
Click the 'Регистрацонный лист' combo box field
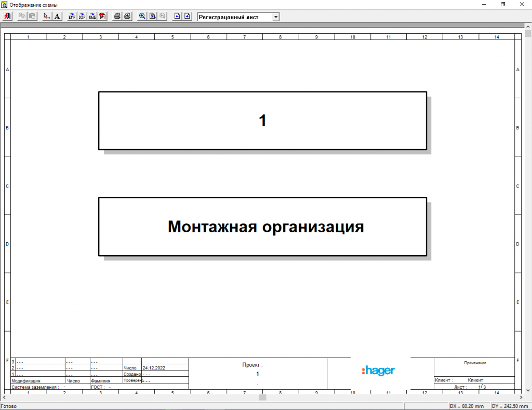[x=234, y=17]
